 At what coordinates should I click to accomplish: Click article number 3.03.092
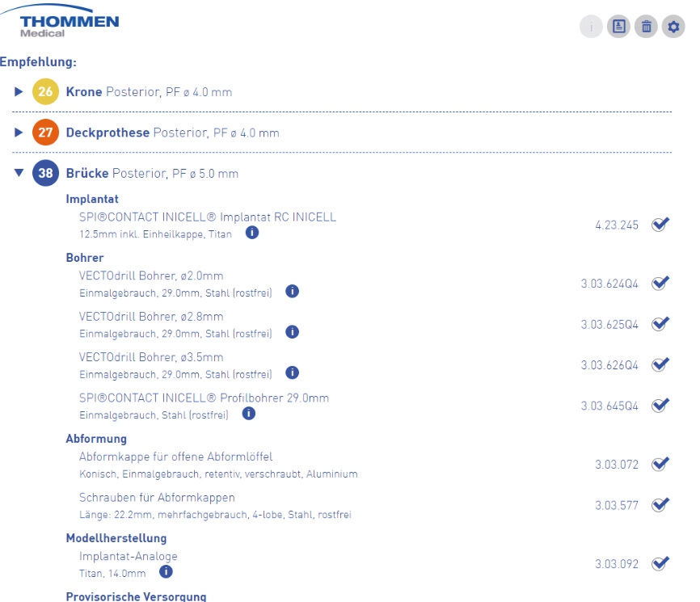pyautogui.click(x=617, y=564)
